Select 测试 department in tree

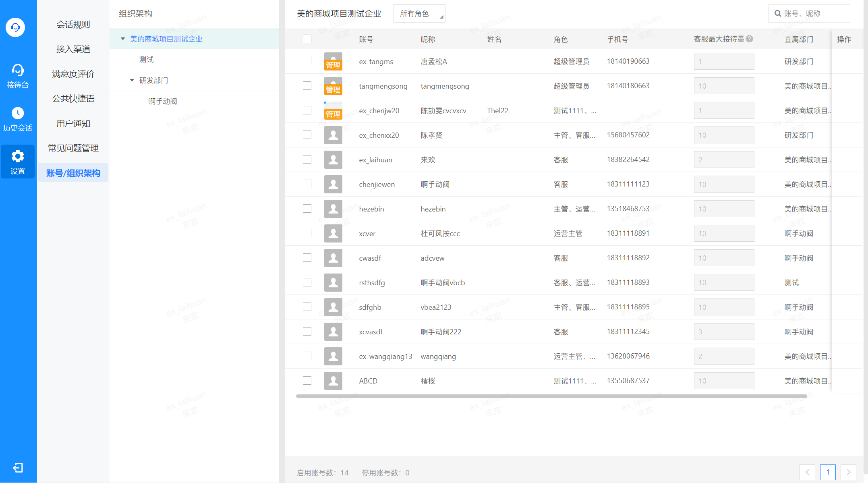pos(146,60)
